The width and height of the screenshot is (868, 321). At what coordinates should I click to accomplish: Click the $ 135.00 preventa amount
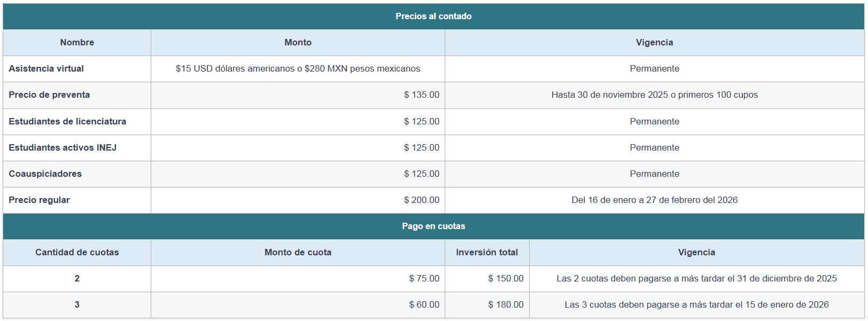pyautogui.click(x=421, y=95)
